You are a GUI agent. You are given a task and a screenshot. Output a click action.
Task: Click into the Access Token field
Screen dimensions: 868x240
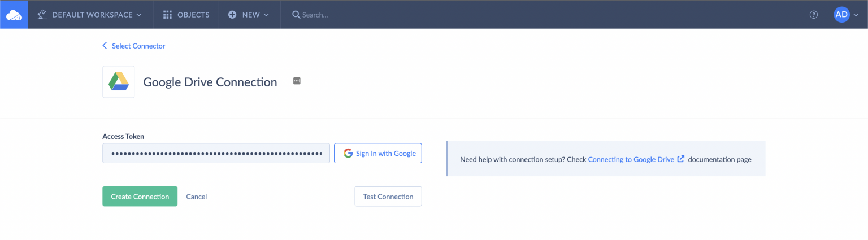tap(216, 153)
